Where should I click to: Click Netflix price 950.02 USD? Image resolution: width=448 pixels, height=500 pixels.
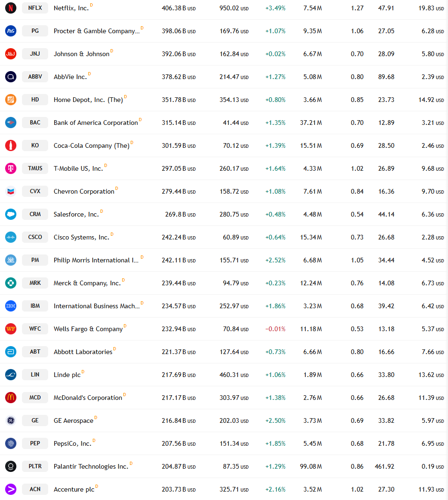[234, 8]
